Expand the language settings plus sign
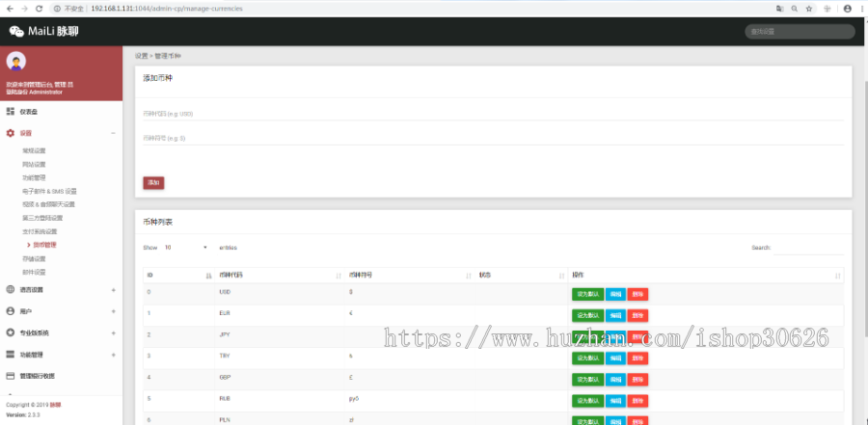Viewport: 868px width, 425px height. click(113, 289)
